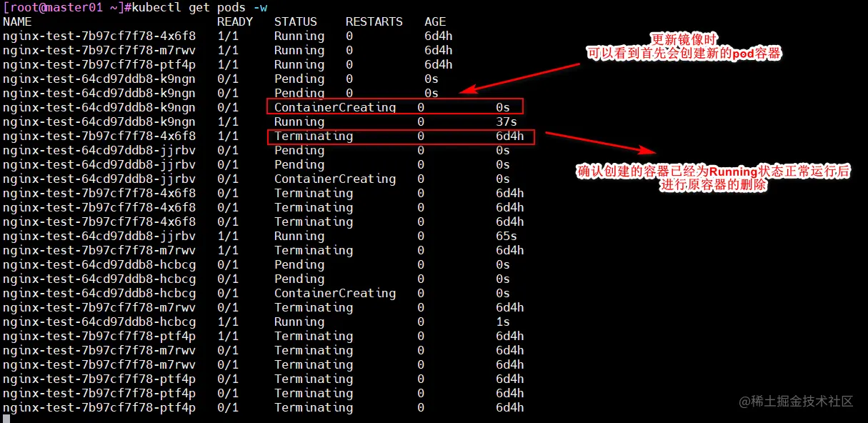
Task: Select the 65s age value
Action: [x=507, y=236]
